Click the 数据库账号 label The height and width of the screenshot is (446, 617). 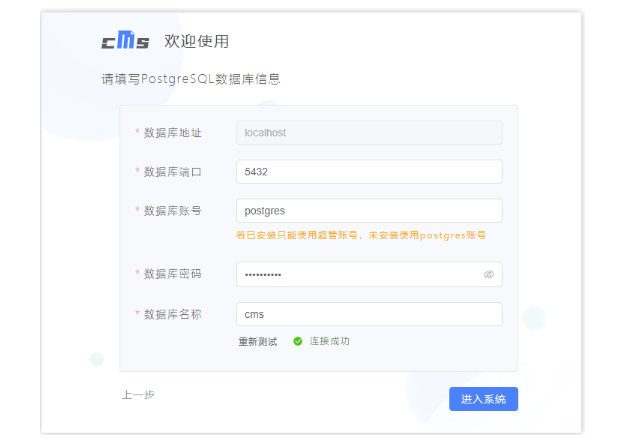[x=172, y=211]
